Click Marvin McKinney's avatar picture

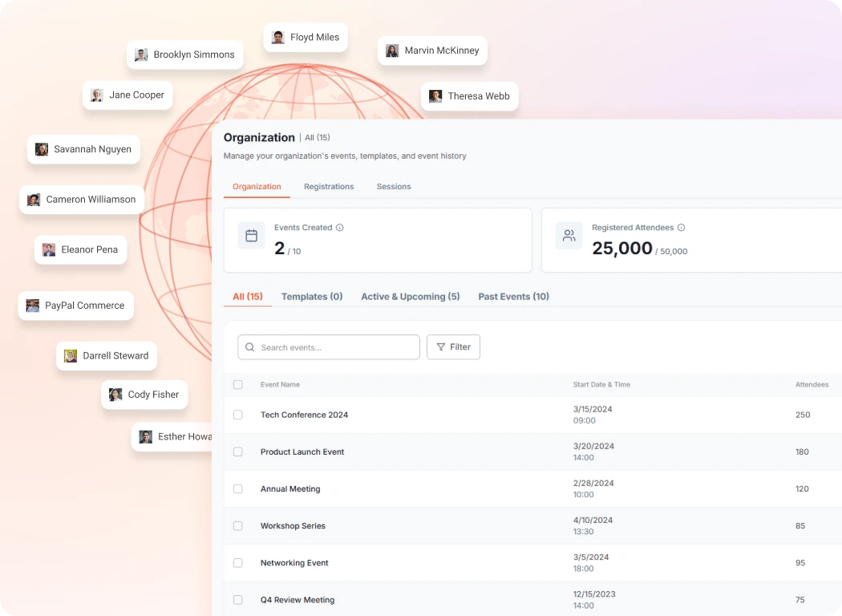391,50
